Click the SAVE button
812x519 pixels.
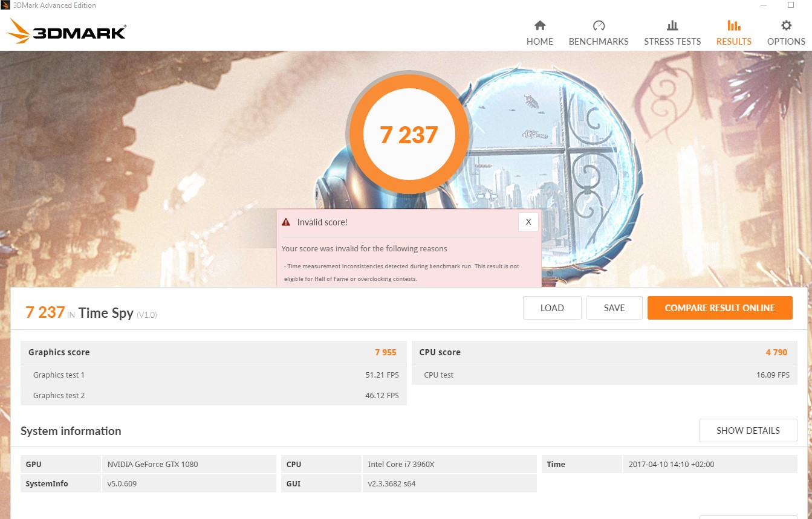click(614, 308)
